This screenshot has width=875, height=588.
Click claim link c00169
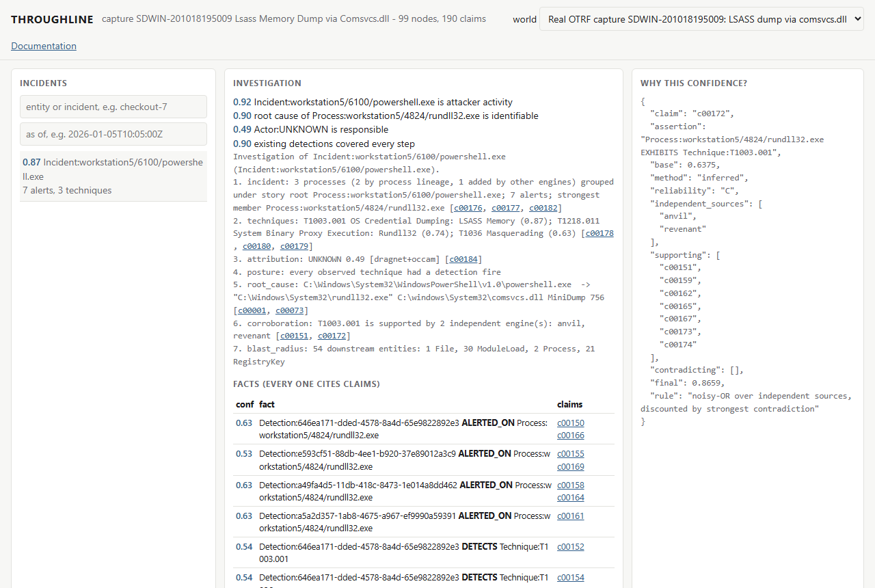[x=571, y=467]
